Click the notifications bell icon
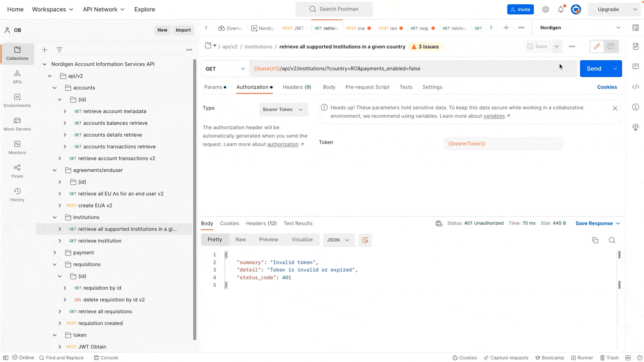The image size is (644, 362). pos(561,9)
